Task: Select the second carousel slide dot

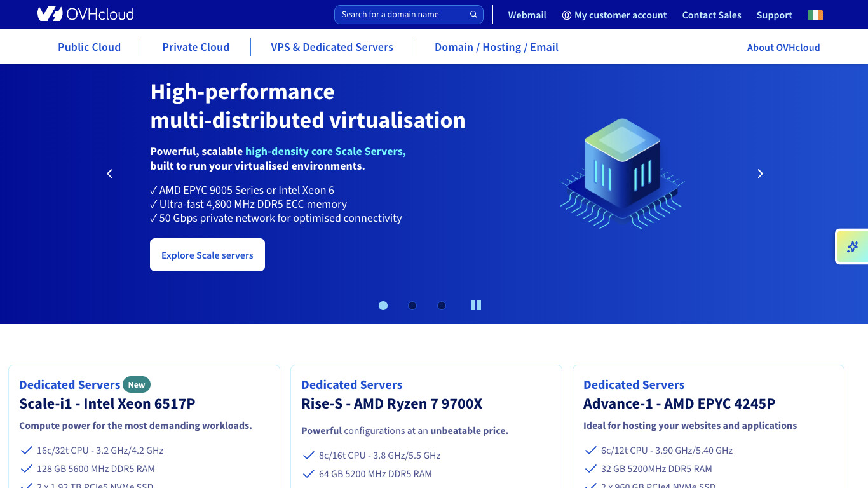Action: click(x=412, y=306)
